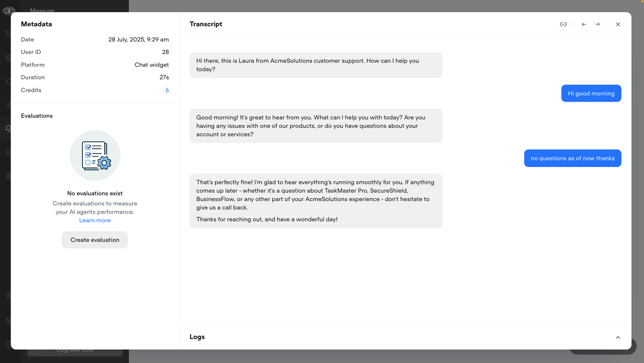Go to previous transcript with left arrow

point(584,24)
